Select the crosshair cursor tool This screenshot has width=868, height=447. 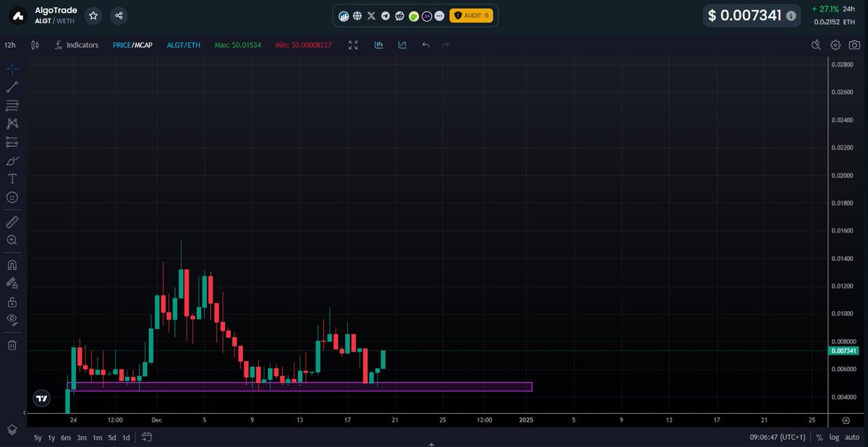12,69
